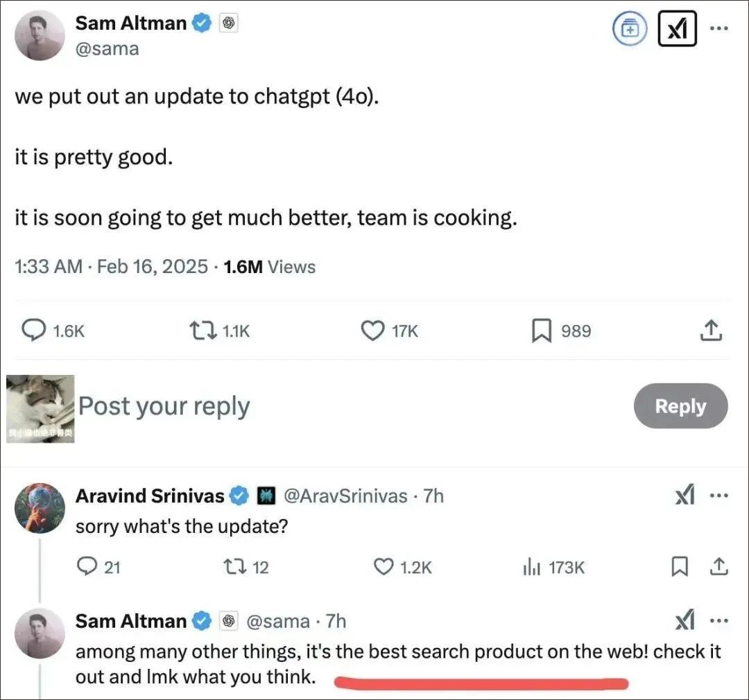Open Grok icon at top right of main post
The image size is (749, 700).
pyautogui.click(x=677, y=29)
